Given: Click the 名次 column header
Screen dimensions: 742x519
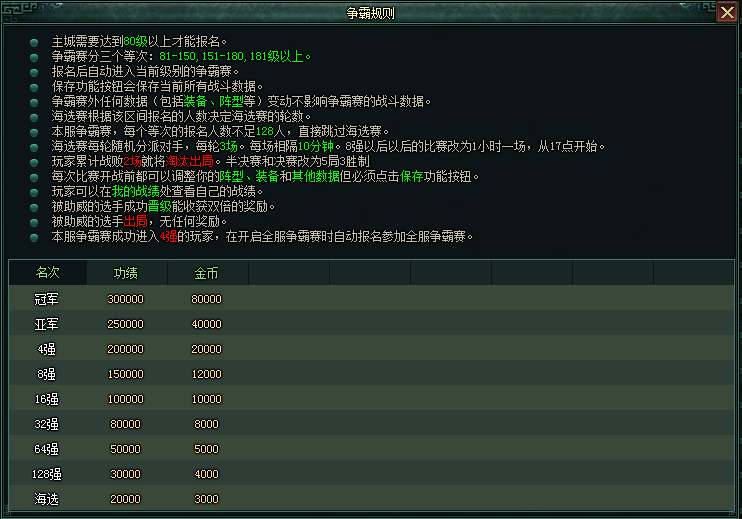Looking at the screenshot, I should click(48, 273).
